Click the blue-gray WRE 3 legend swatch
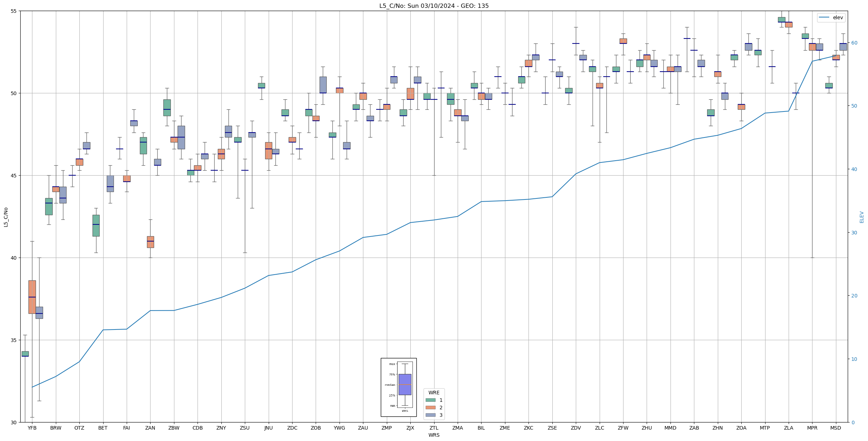 tap(430, 415)
